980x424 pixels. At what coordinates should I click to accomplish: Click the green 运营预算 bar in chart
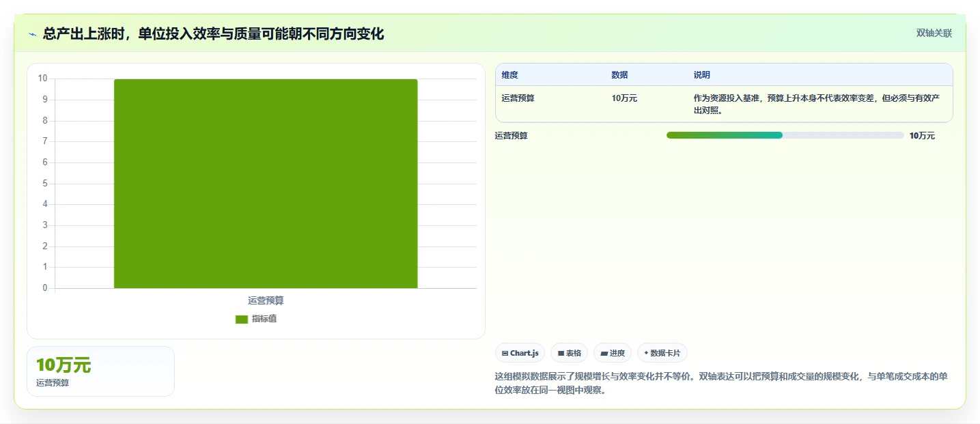(x=266, y=184)
